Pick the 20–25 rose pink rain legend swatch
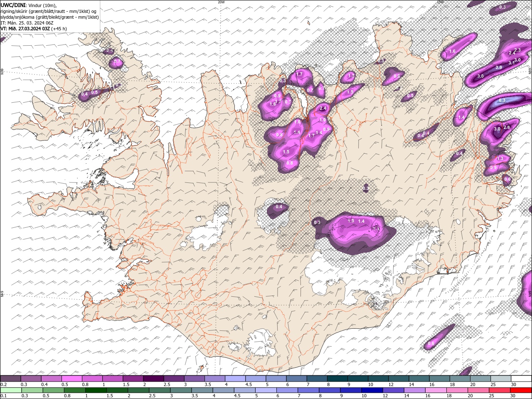This screenshot has height=399, width=532. (478, 390)
